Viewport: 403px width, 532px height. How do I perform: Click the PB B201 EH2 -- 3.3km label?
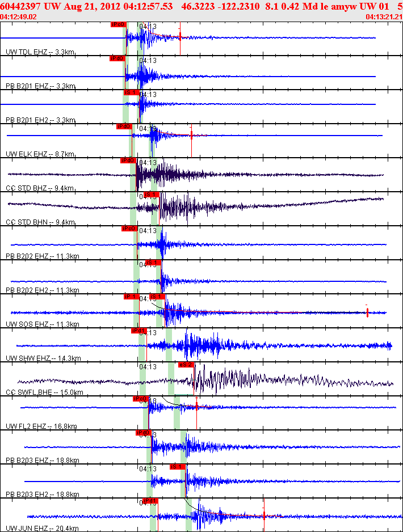[x=40, y=120]
